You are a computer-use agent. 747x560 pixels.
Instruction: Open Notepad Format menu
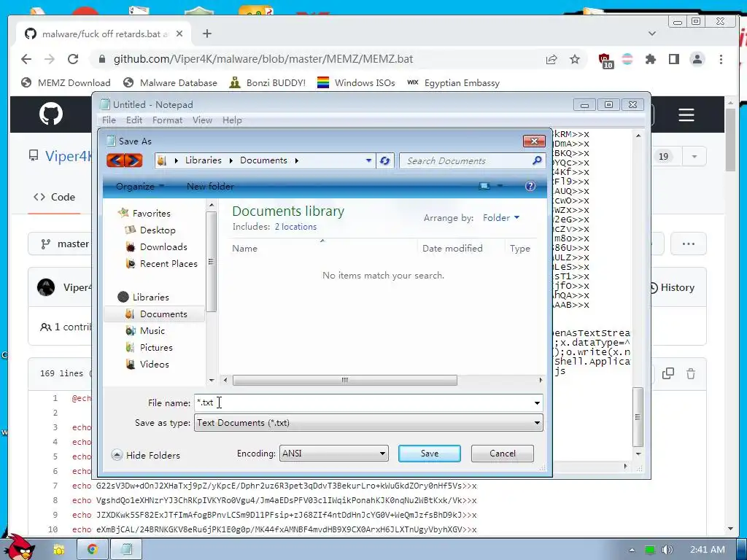pyautogui.click(x=167, y=120)
